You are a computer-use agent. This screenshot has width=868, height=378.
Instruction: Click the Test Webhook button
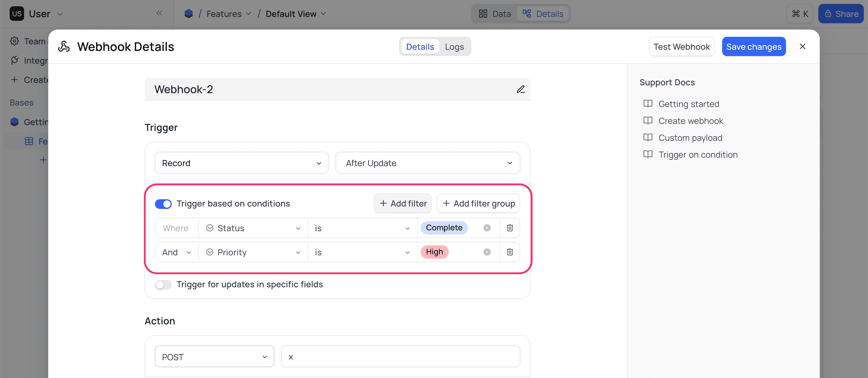tap(681, 46)
